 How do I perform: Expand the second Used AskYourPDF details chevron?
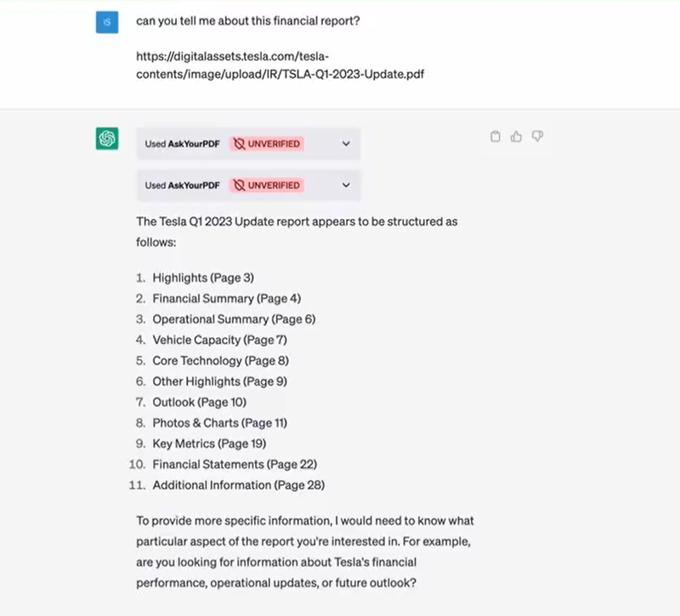point(345,185)
